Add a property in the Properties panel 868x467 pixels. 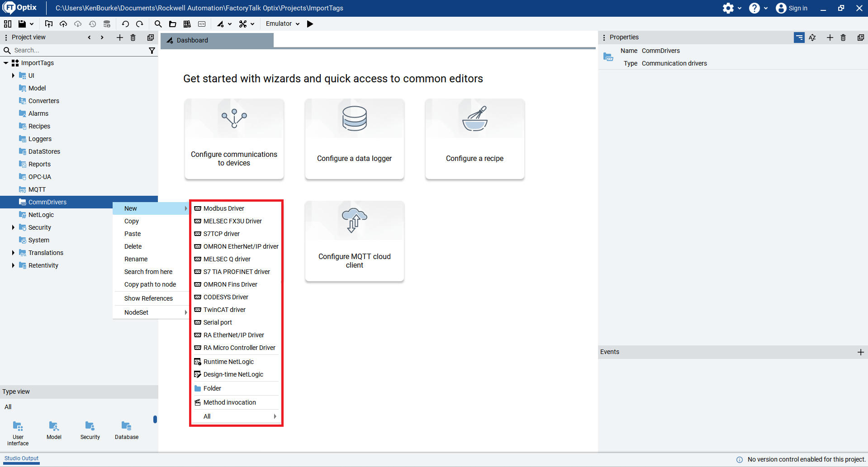[x=830, y=38]
